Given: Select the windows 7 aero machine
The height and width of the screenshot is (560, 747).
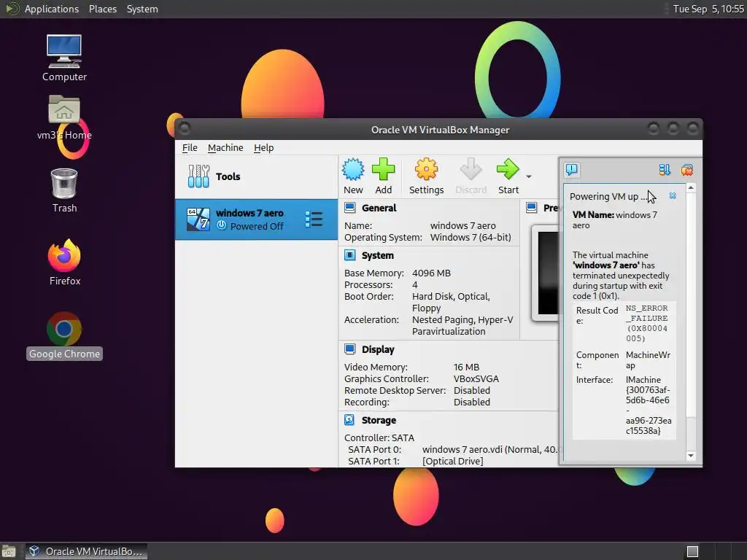Looking at the screenshot, I should [256, 219].
